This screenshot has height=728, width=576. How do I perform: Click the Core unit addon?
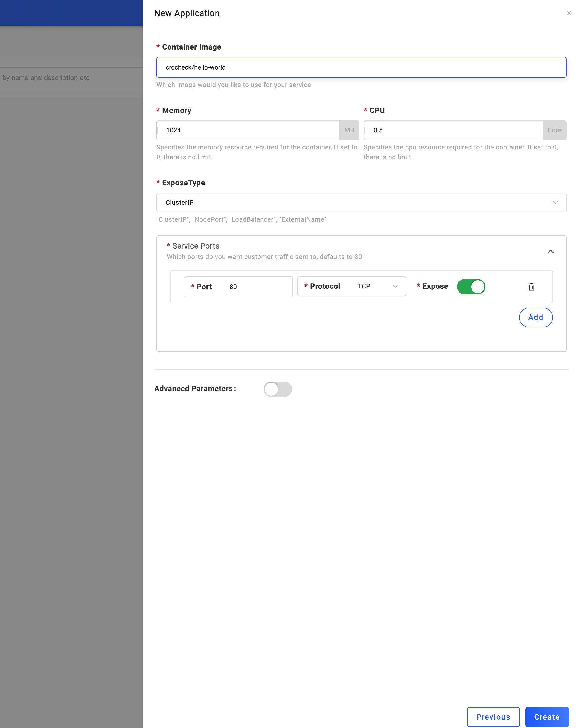554,130
